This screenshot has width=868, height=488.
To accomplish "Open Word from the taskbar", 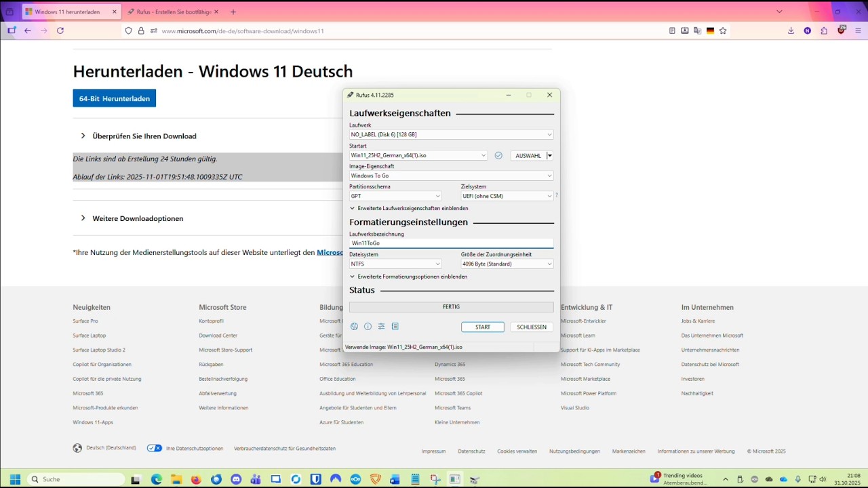I will click(395, 479).
